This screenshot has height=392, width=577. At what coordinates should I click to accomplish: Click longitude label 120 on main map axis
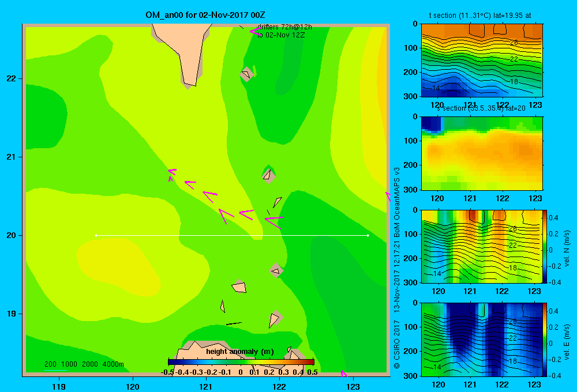tap(133, 386)
